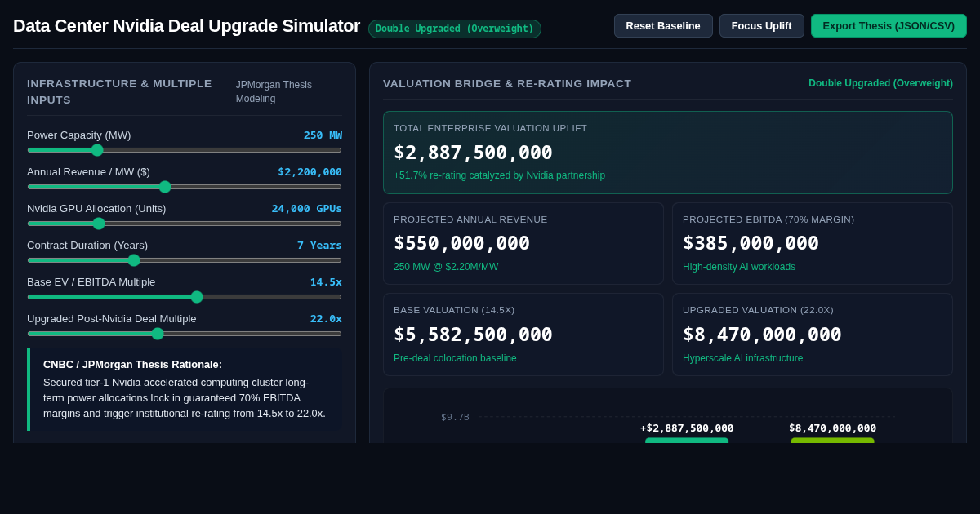Click the Hyperscale AI infrastructure caption
This screenshot has height=514, width=980.
click(x=742, y=358)
